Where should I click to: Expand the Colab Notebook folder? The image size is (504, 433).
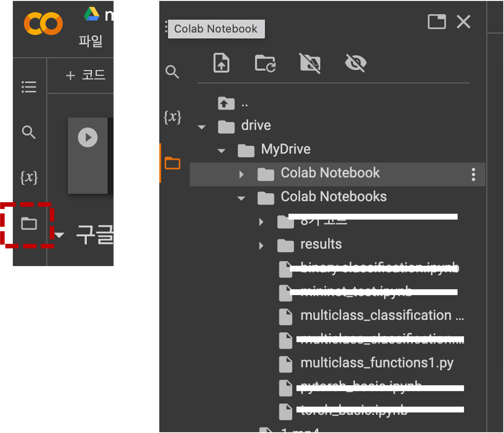pos(241,174)
